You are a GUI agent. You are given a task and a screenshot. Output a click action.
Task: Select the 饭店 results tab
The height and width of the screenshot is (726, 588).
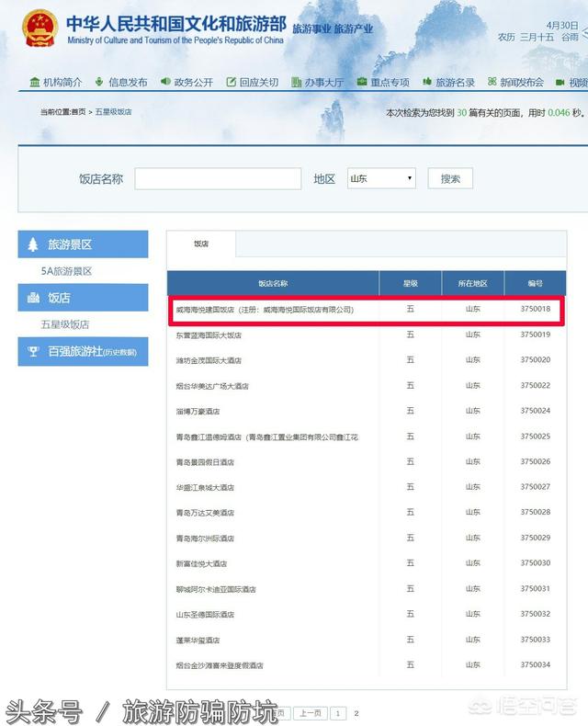tap(201, 244)
